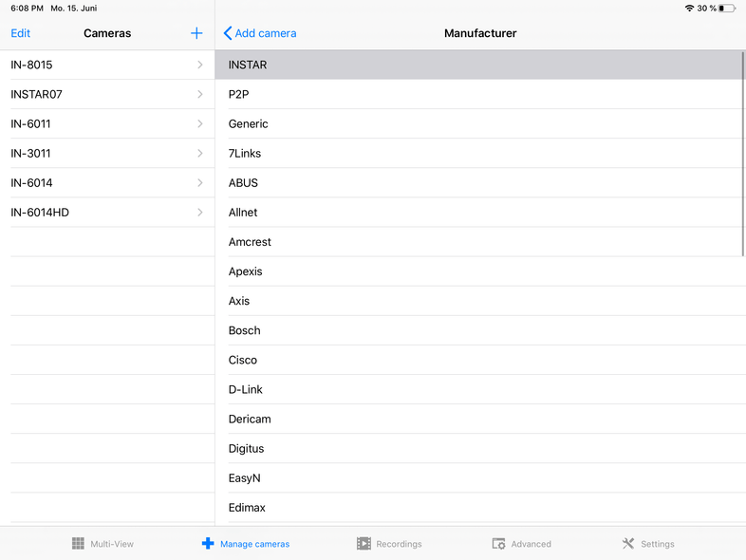Tap the plus icon to add a camera
Viewport: 746px width, 560px height.
coord(196,33)
